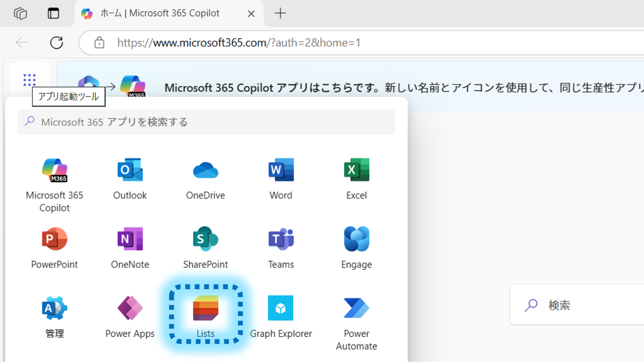This screenshot has width=644, height=363.
Task: Open the Excel app
Action: click(356, 179)
